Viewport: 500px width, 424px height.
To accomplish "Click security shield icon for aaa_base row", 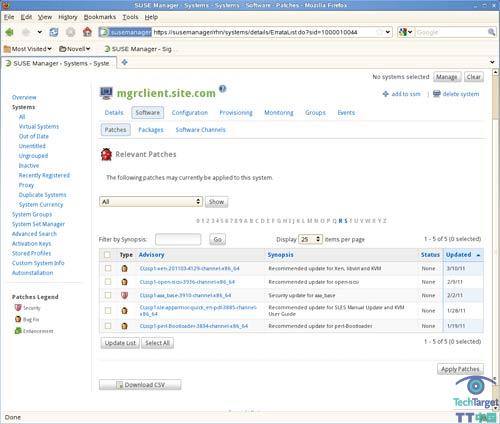I will [x=125, y=295].
